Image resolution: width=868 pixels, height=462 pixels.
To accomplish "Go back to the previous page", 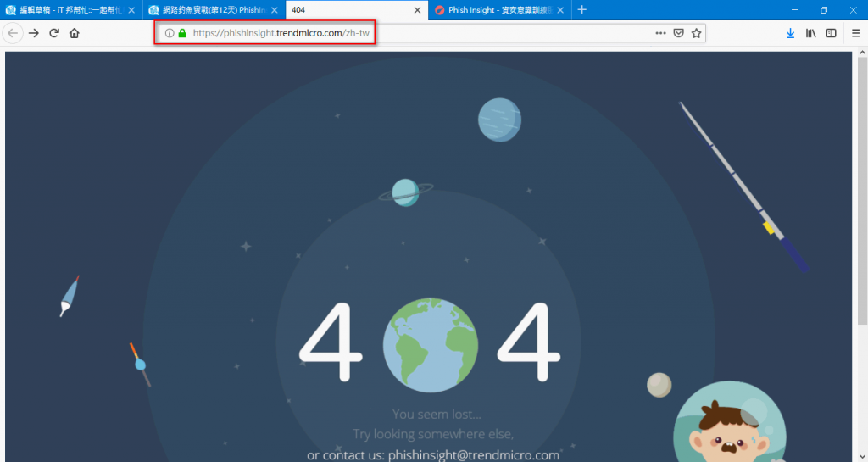I will click(13, 33).
